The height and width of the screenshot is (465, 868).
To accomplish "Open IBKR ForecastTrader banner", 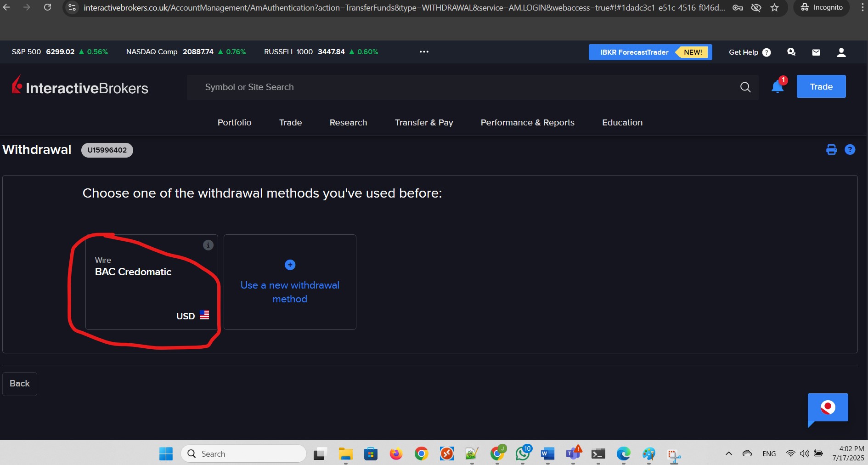I will click(650, 52).
